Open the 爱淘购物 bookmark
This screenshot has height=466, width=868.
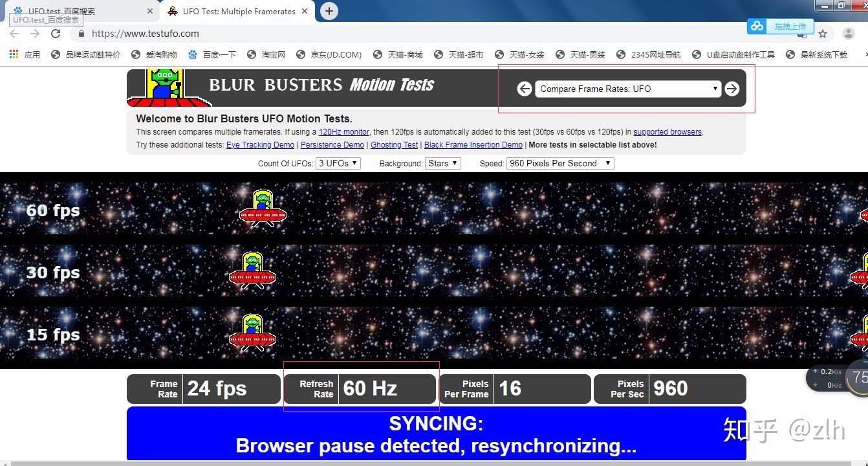point(154,54)
